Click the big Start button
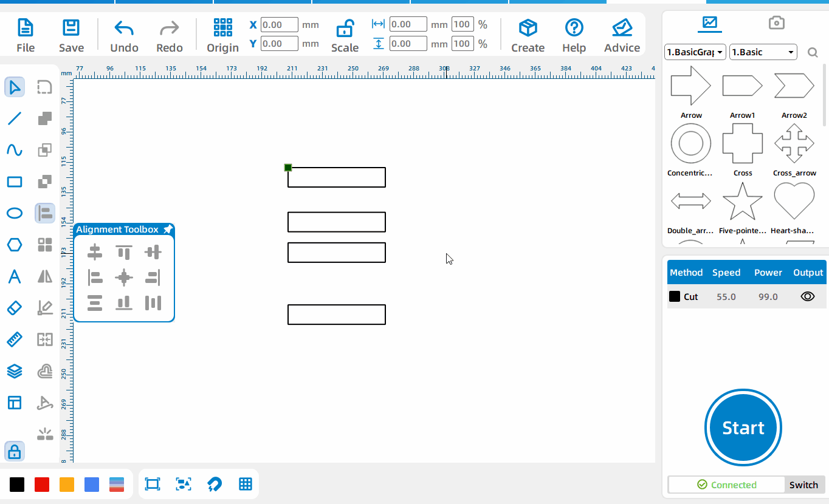The width and height of the screenshot is (829, 504). click(743, 427)
